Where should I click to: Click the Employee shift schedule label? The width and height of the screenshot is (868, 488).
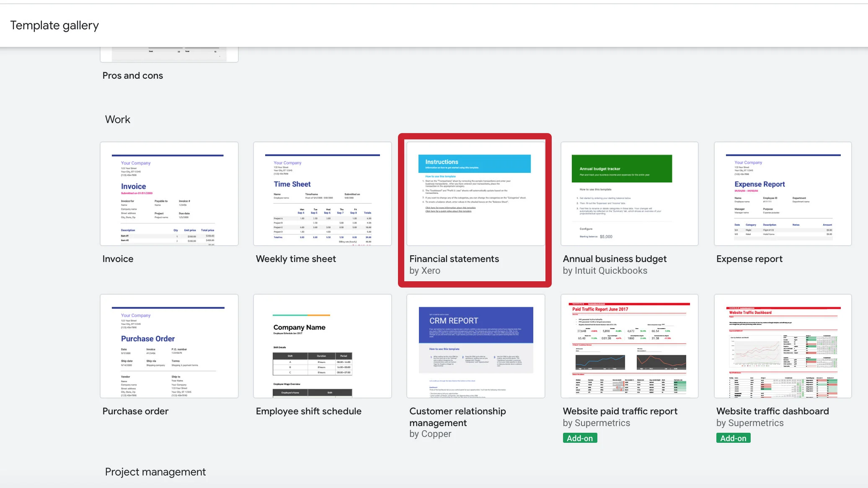[308, 411]
